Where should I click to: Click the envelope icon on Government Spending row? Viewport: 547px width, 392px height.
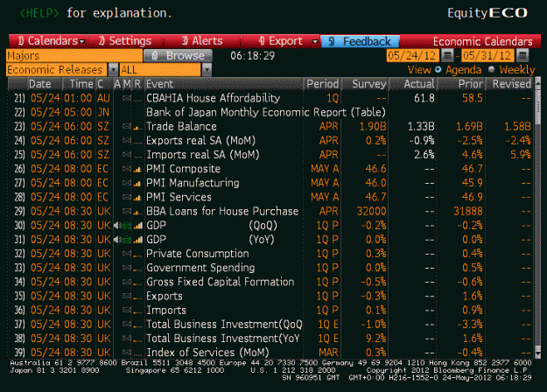coord(127,268)
